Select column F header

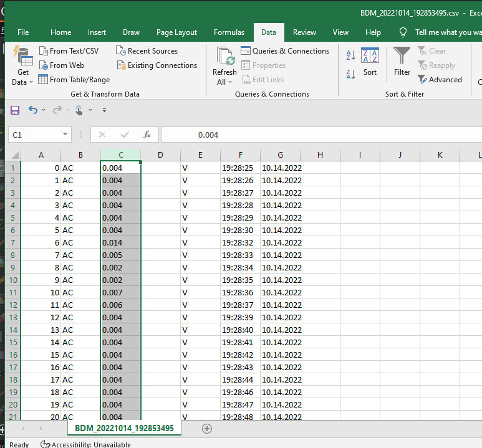point(241,155)
